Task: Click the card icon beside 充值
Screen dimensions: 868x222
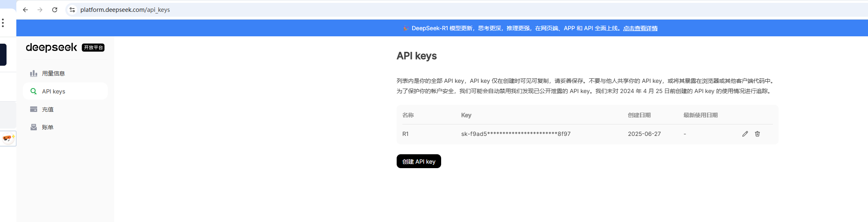Action: tap(33, 109)
